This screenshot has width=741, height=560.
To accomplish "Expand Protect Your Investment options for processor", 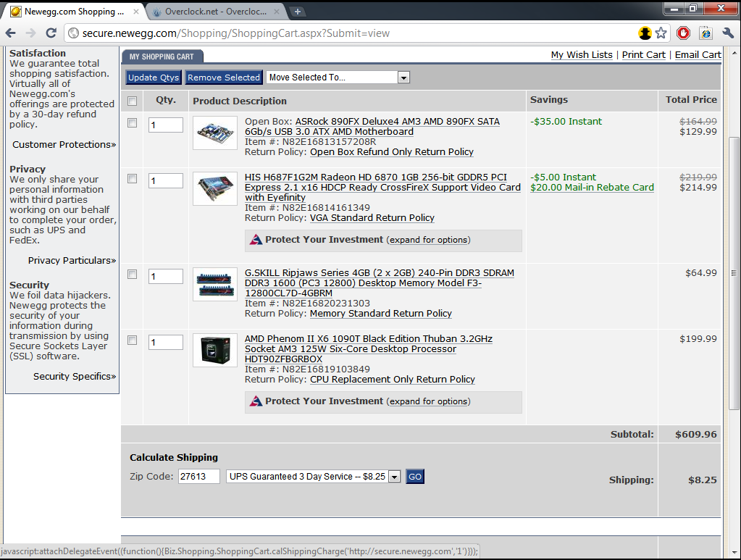I will [429, 401].
